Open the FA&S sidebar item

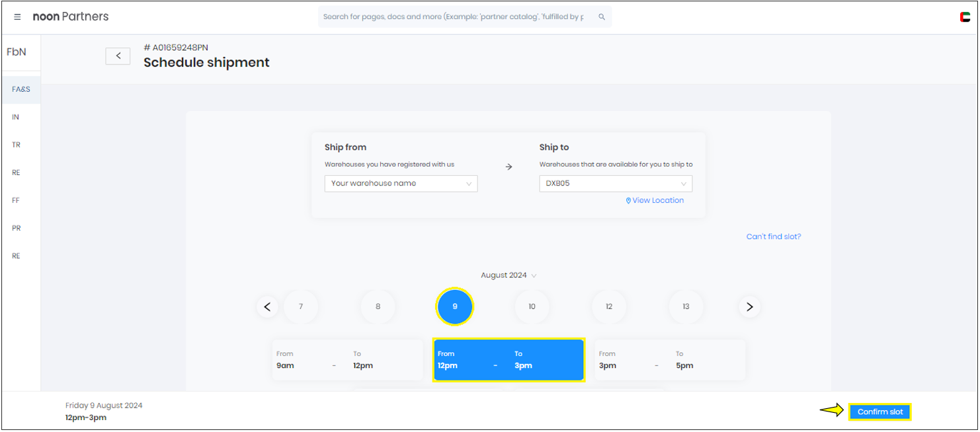coord(21,89)
